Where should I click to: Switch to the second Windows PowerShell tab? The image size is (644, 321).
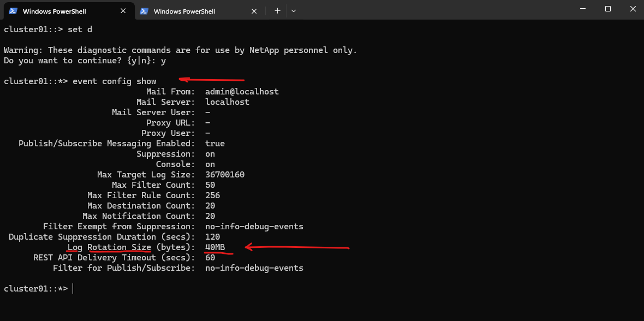tap(184, 11)
